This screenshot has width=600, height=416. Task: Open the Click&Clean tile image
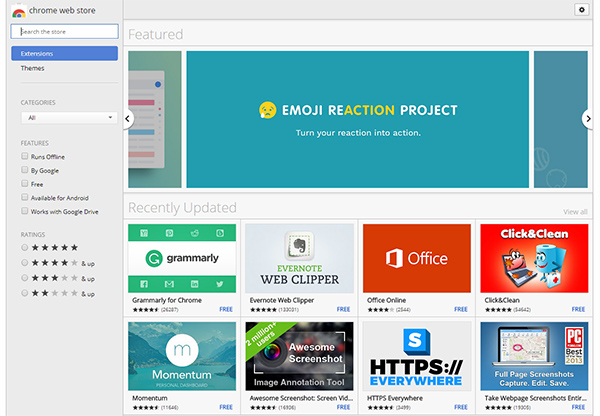534,258
